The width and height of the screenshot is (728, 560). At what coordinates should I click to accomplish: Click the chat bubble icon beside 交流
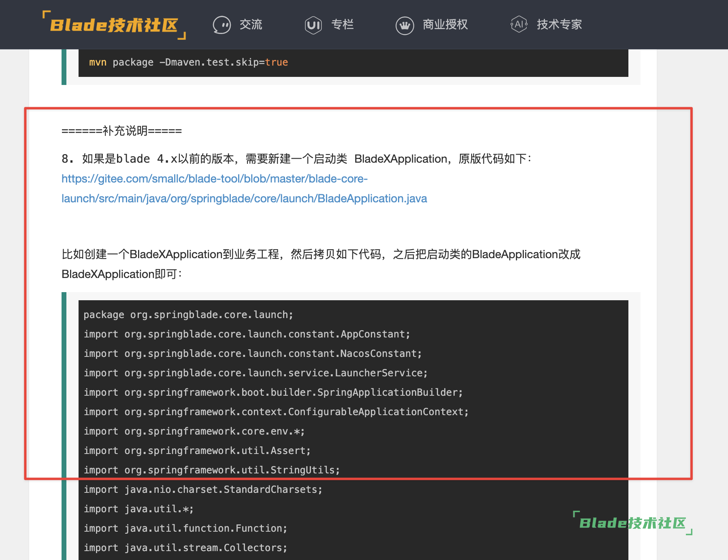[x=222, y=25]
